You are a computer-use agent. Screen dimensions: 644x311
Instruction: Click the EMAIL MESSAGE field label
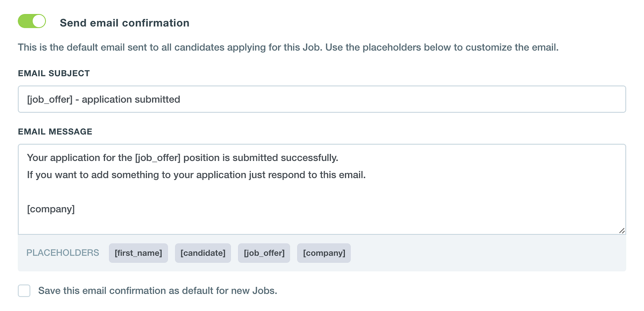coord(55,132)
